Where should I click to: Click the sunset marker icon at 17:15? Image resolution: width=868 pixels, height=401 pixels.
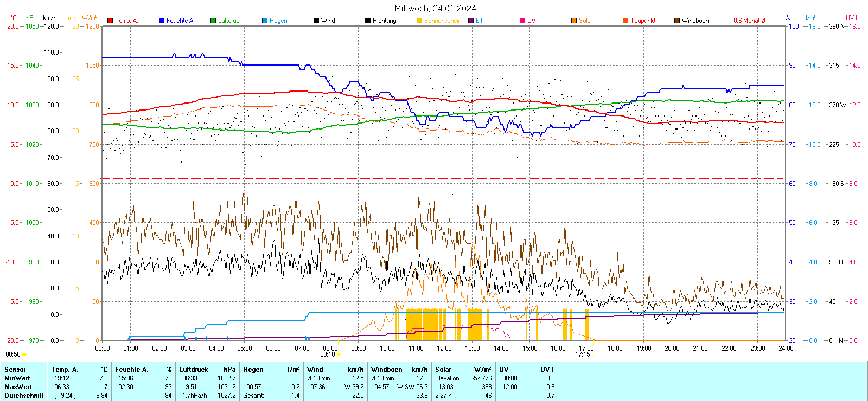click(593, 354)
